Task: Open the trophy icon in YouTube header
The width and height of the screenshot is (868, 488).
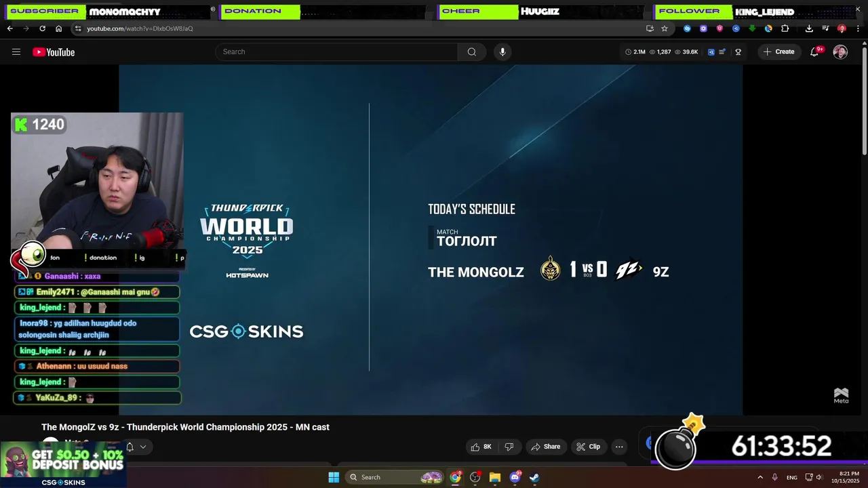Action: [x=738, y=52]
